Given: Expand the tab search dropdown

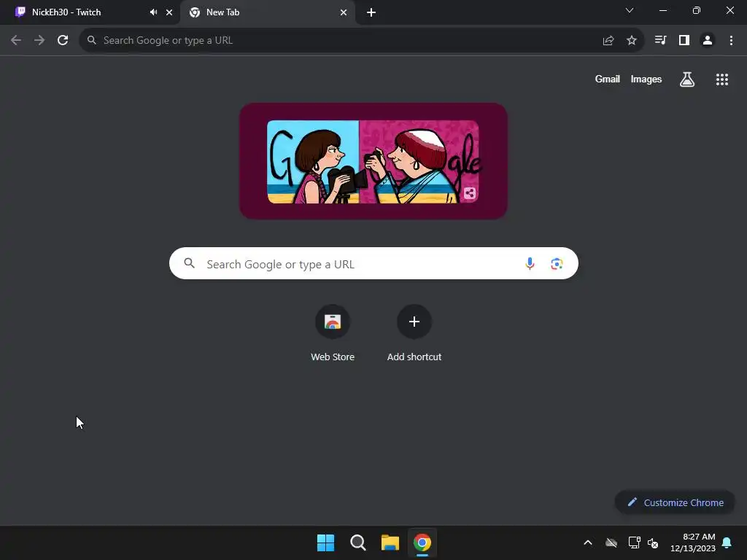Looking at the screenshot, I should (630, 10).
